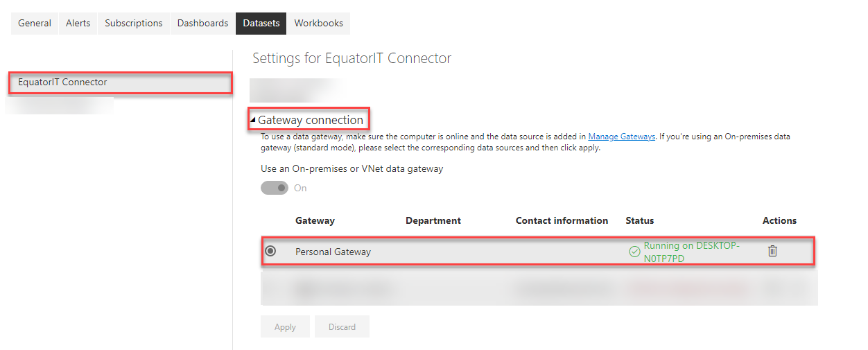Select the Datasets tab

pyautogui.click(x=261, y=23)
